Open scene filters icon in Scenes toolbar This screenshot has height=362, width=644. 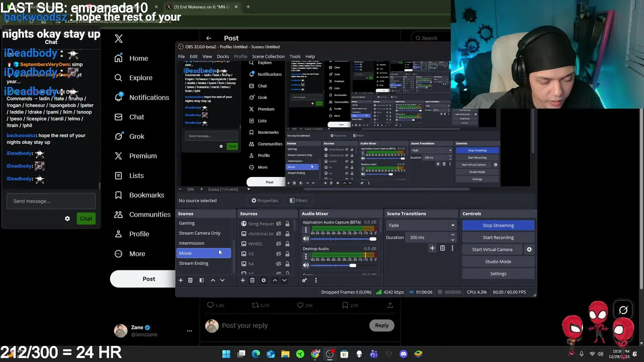click(201, 280)
